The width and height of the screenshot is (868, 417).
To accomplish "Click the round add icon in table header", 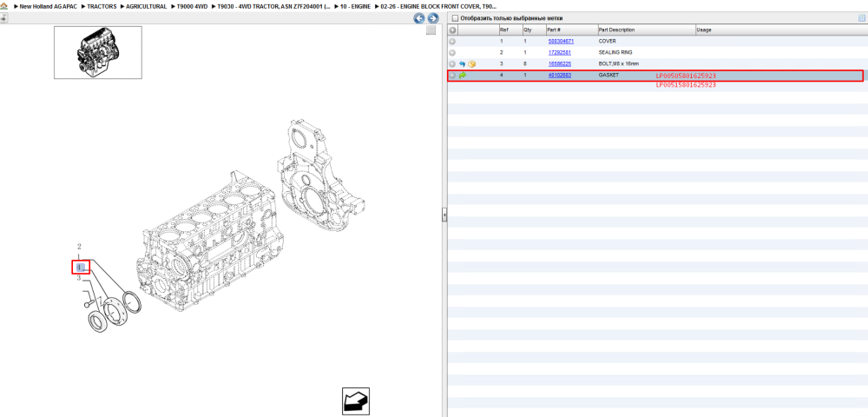I will coord(452,30).
